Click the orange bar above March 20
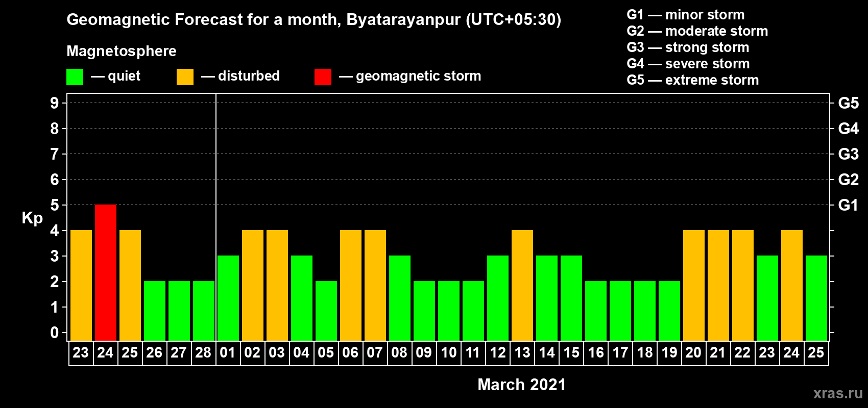 (694, 286)
